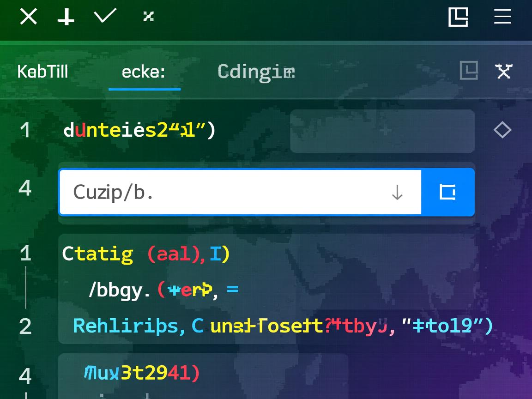Click the crossed-arrows icon in the tab row
This screenshot has width=532, height=399.
503,72
